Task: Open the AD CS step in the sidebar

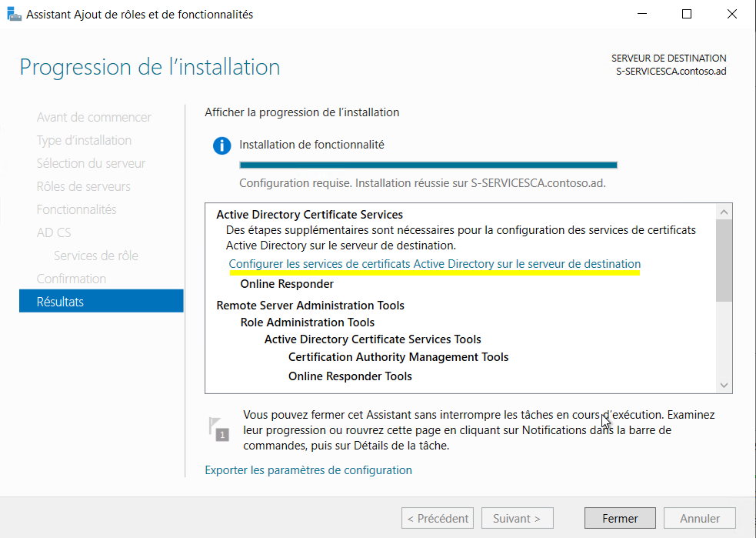Action: coord(53,232)
